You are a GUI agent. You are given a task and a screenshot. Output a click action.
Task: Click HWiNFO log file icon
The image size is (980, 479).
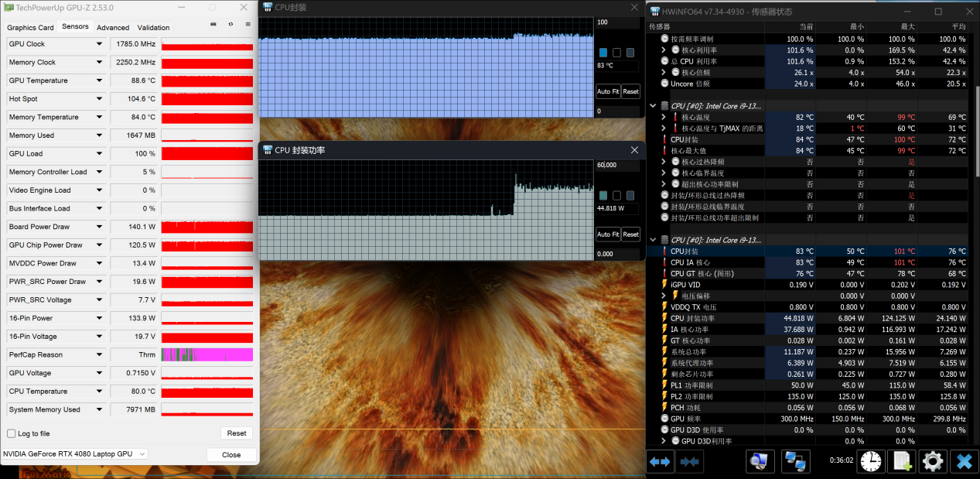tap(902, 461)
